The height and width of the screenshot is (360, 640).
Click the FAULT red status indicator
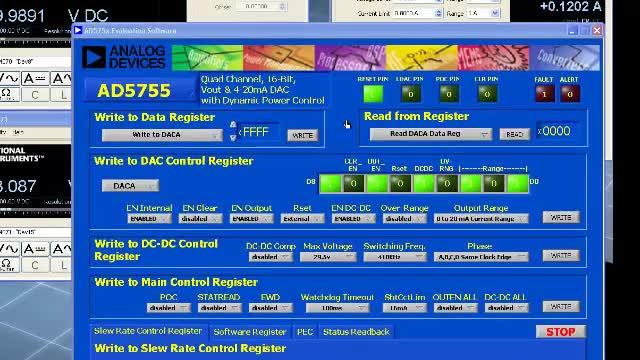click(544, 94)
